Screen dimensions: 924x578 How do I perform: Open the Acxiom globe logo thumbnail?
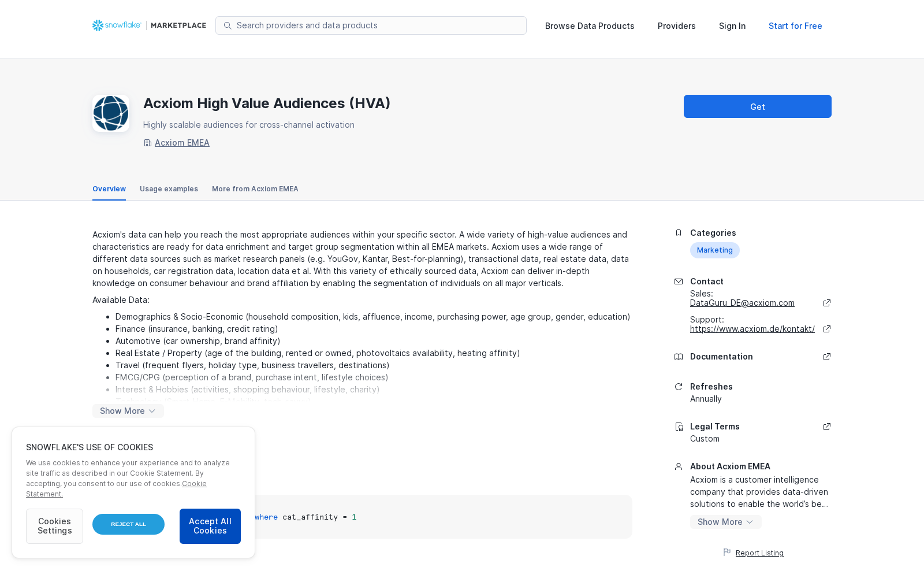111,113
